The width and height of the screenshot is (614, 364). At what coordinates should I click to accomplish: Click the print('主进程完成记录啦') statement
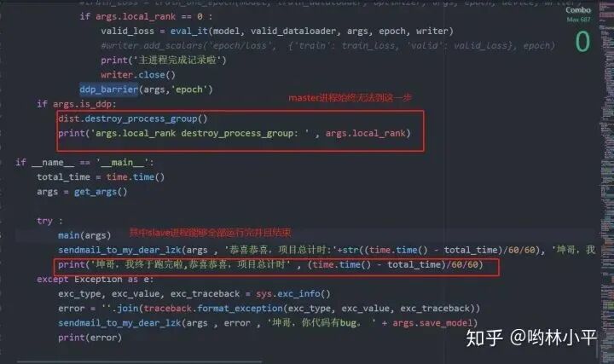[x=164, y=61]
